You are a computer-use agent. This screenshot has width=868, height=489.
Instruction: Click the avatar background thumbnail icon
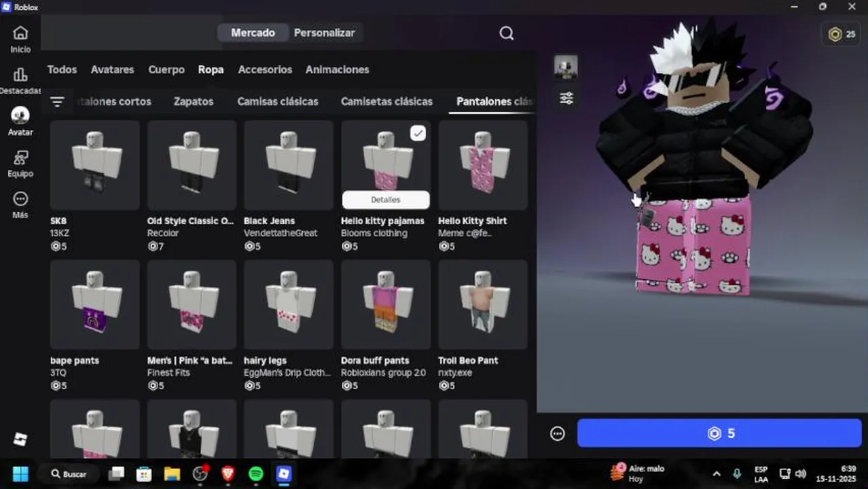(x=566, y=67)
